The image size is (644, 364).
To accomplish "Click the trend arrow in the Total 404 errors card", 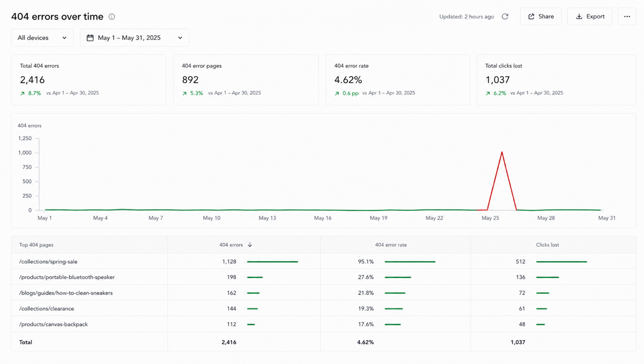I will click(23, 93).
